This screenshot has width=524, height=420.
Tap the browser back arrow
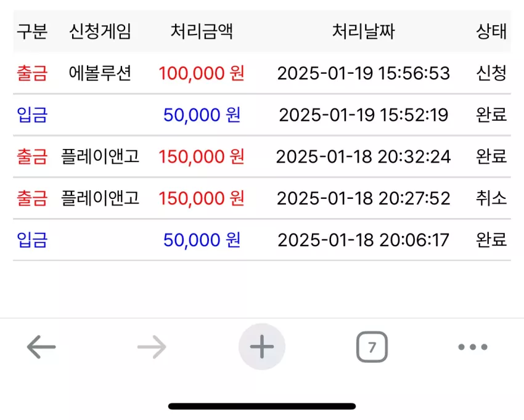(41, 347)
